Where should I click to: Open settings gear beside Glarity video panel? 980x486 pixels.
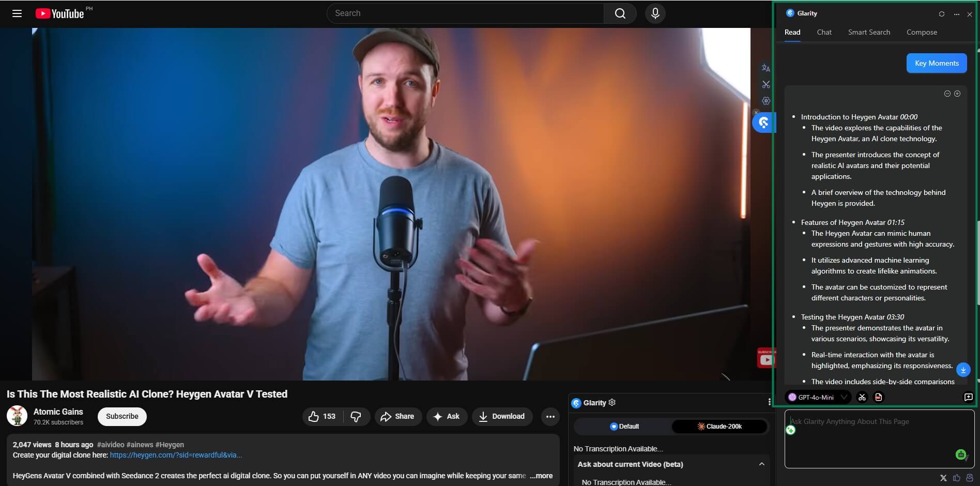612,402
